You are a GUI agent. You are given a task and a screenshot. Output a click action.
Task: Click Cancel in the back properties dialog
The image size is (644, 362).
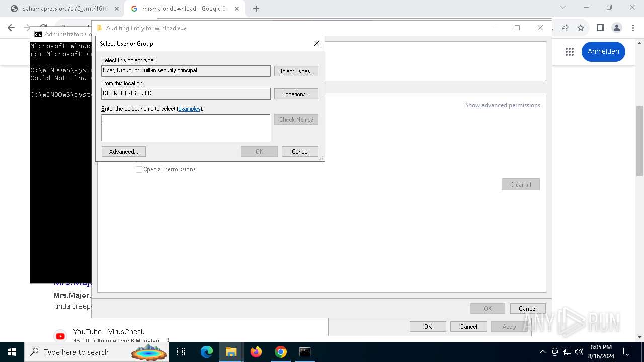[469, 327]
